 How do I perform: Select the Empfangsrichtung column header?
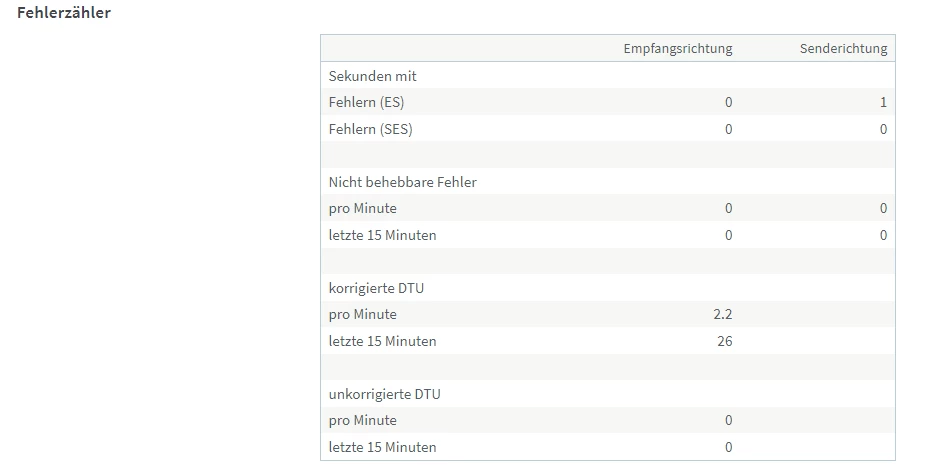677,49
